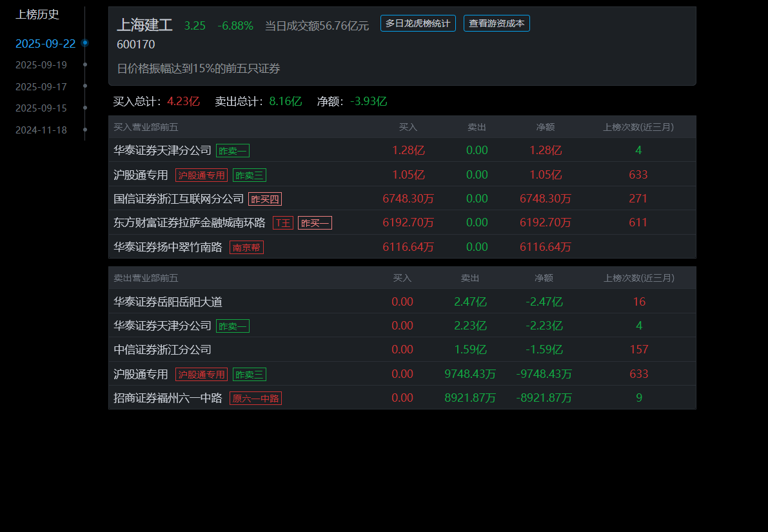
Task: Click the 8.16亿 total sell value
Action: click(286, 101)
